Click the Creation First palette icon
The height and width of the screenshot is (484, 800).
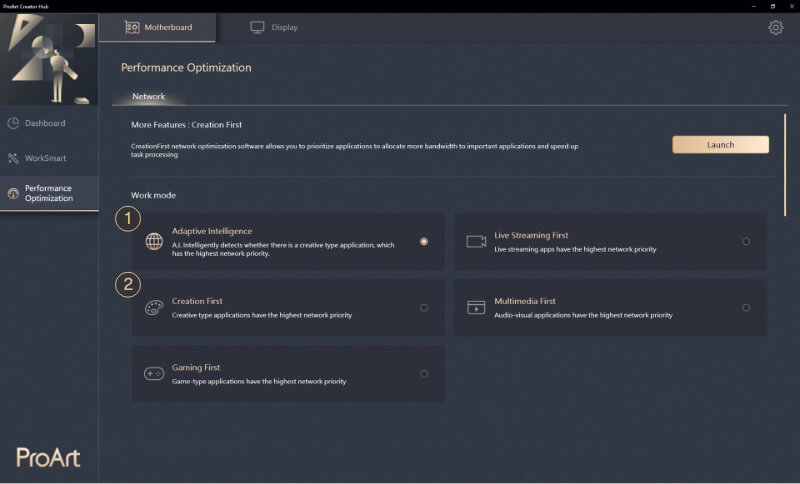pyautogui.click(x=154, y=307)
